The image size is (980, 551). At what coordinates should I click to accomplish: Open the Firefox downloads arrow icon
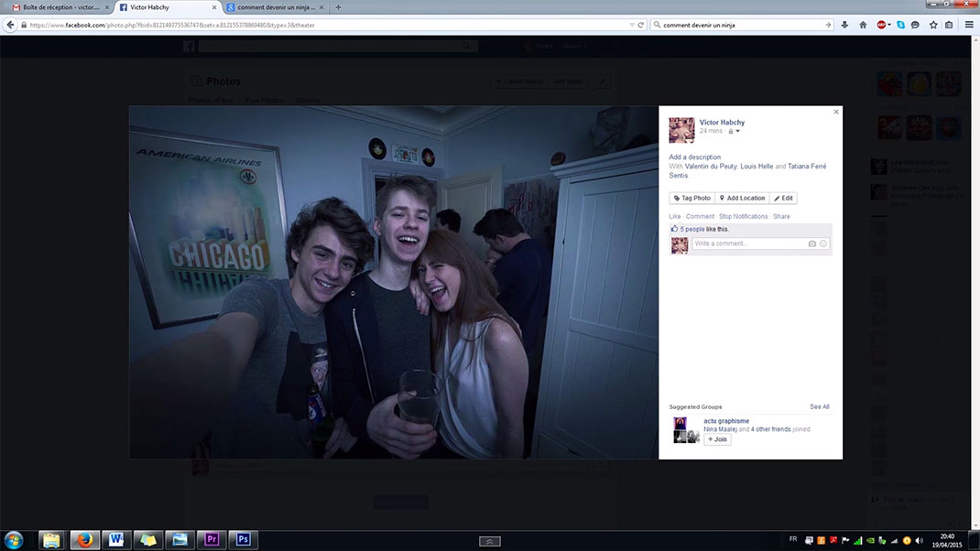coord(844,25)
